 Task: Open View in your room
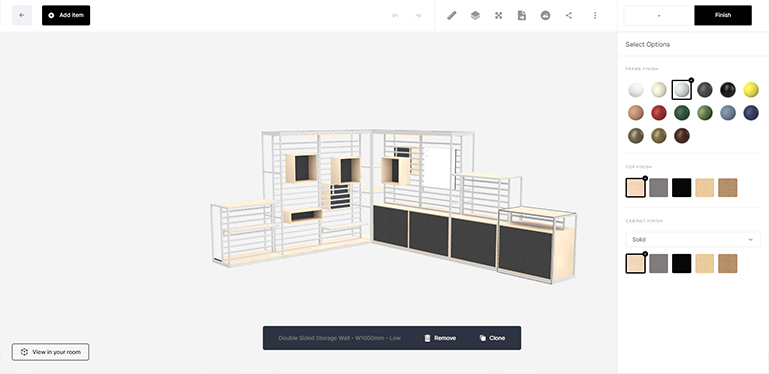[x=51, y=352]
